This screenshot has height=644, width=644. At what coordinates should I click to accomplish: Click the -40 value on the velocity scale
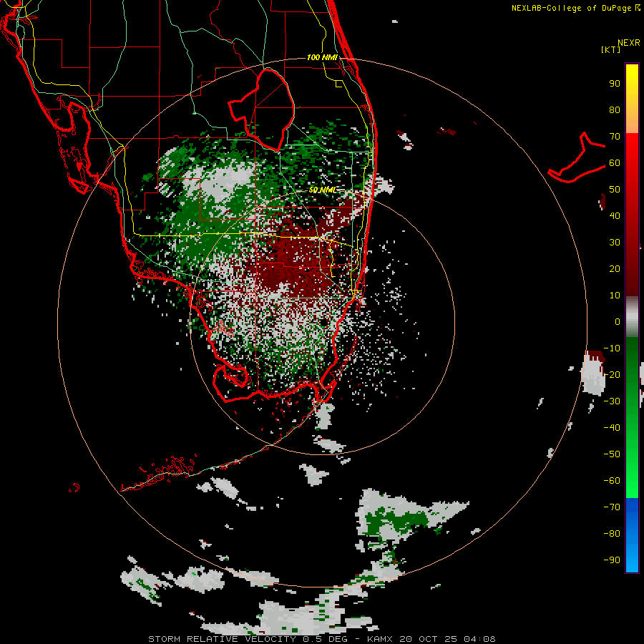(x=612, y=428)
